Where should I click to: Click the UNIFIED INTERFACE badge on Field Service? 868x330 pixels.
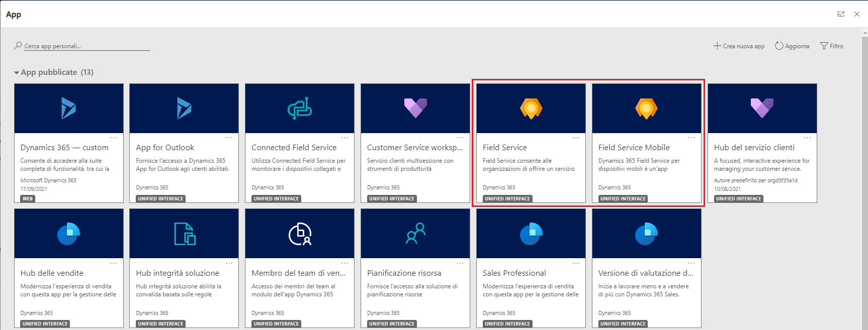tap(507, 199)
